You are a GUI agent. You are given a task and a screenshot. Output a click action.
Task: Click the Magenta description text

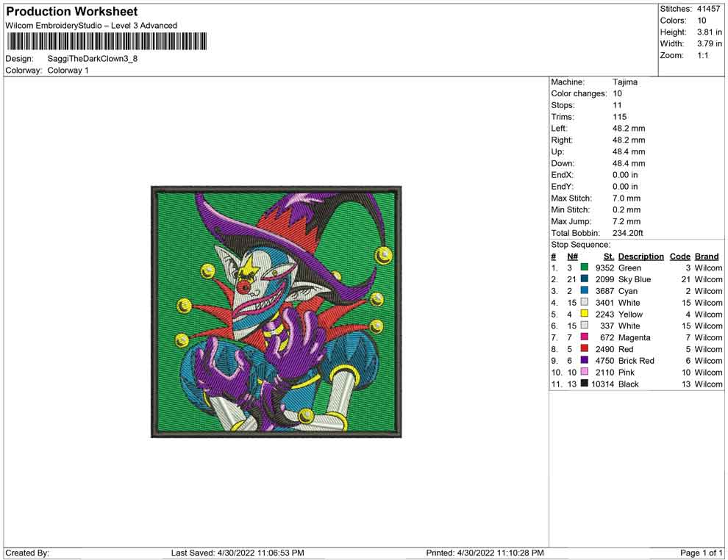(634, 337)
